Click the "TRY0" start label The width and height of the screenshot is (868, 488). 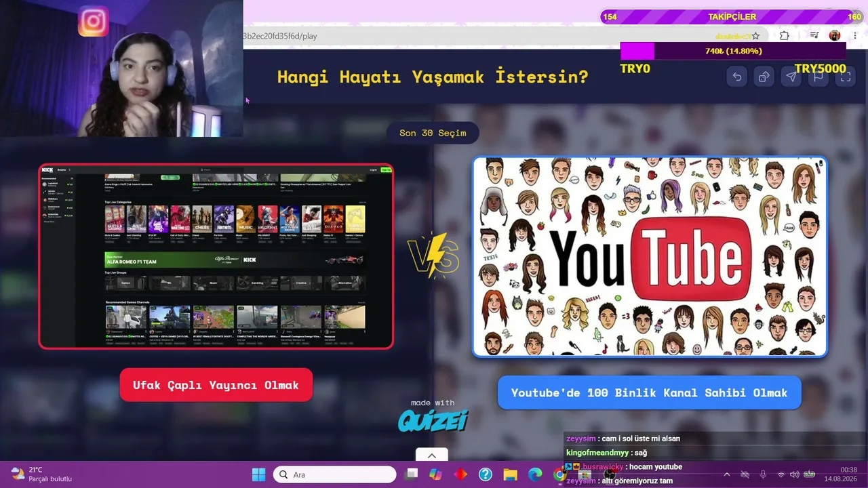pos(635,68)
